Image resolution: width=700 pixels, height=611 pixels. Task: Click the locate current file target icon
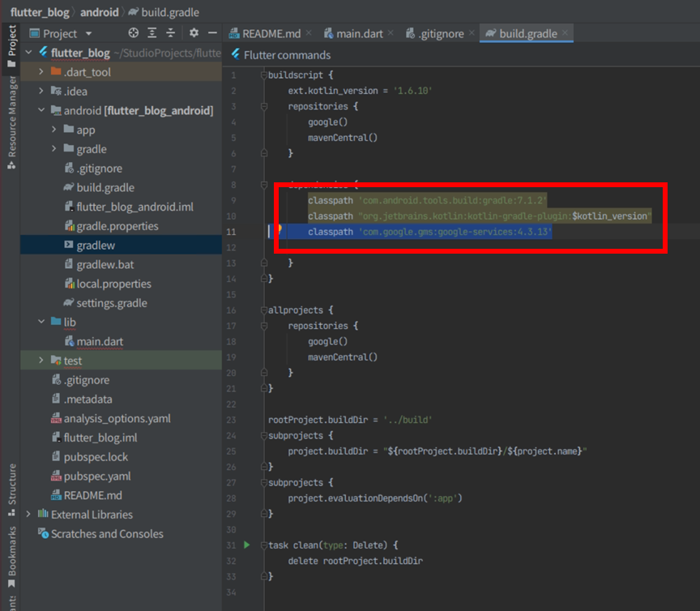(x=133, y=33)
